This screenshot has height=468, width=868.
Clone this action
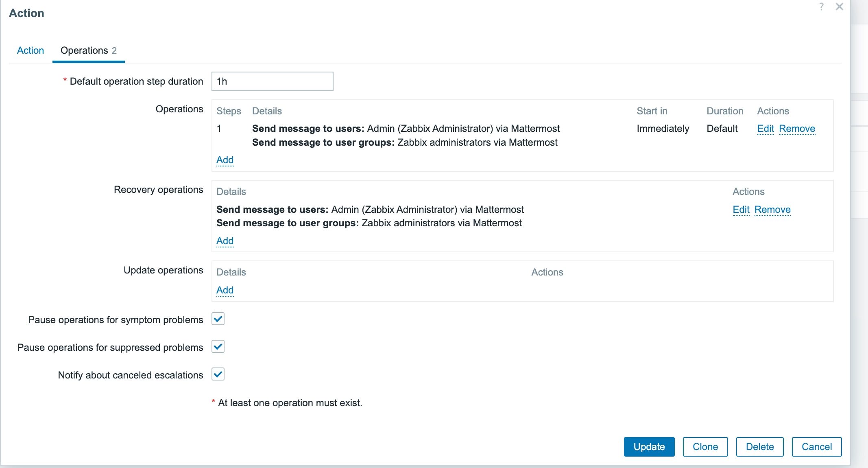705,447
